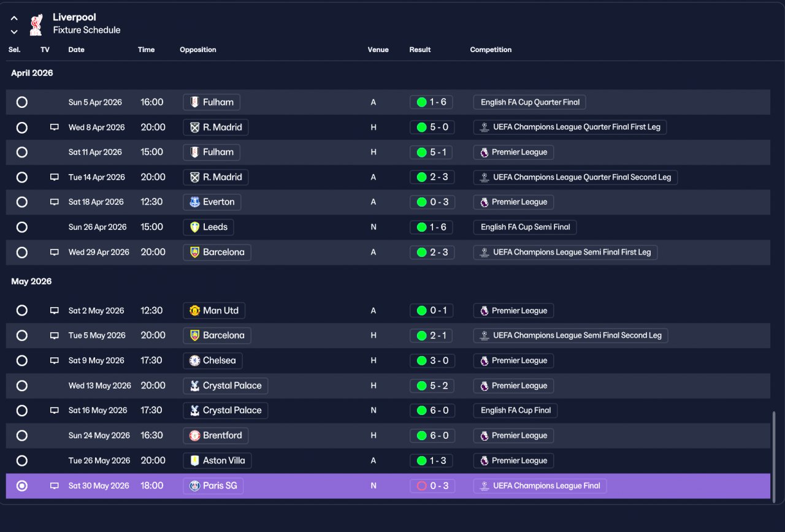
Task: Click TV icon for R. Madrid 8 Apr match
Action: point(55,127)
